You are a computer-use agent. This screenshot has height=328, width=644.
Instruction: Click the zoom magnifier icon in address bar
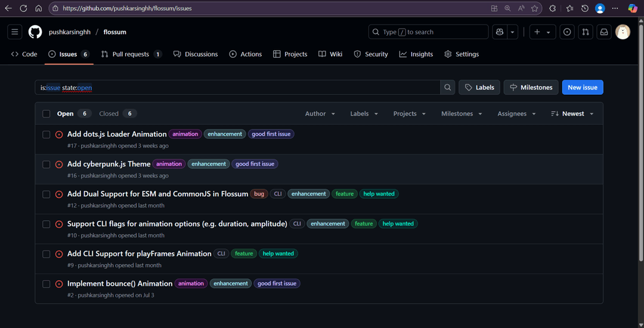click(507, 8)
